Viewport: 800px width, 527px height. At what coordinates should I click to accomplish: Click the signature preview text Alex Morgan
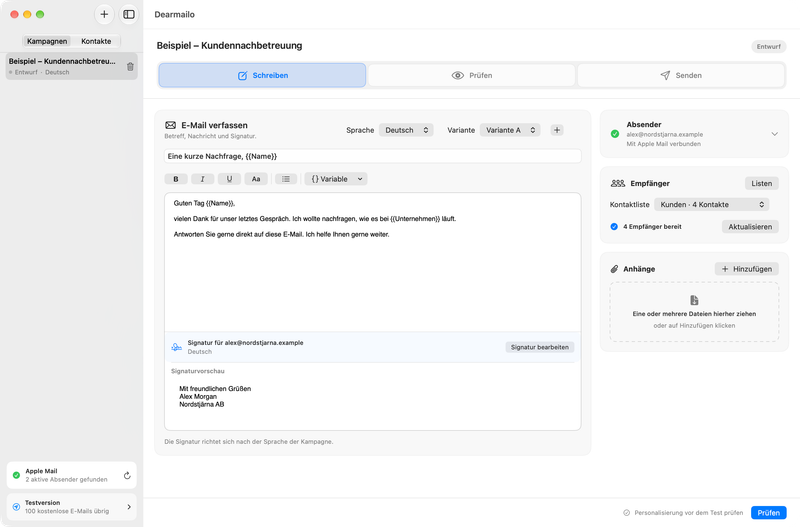[198, 396]
